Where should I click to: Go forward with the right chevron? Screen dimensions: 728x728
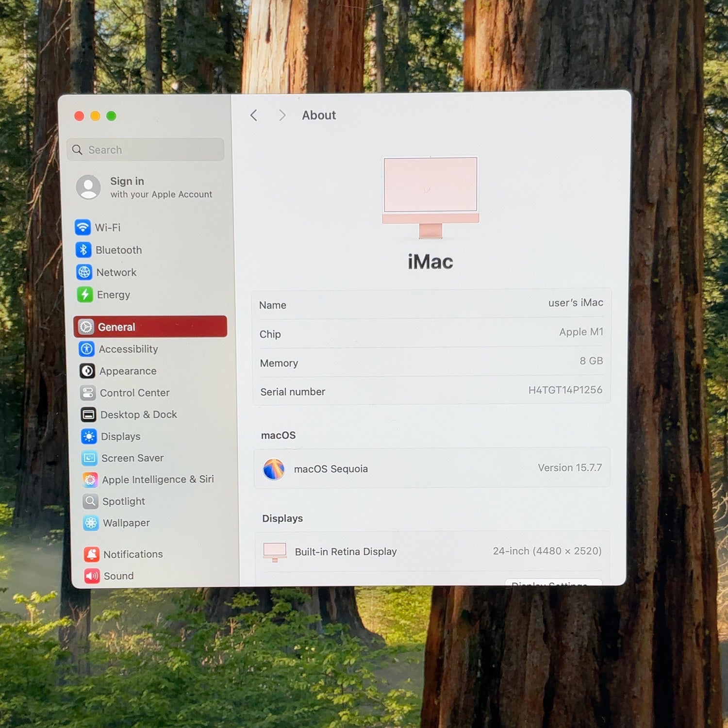(282, 115)
